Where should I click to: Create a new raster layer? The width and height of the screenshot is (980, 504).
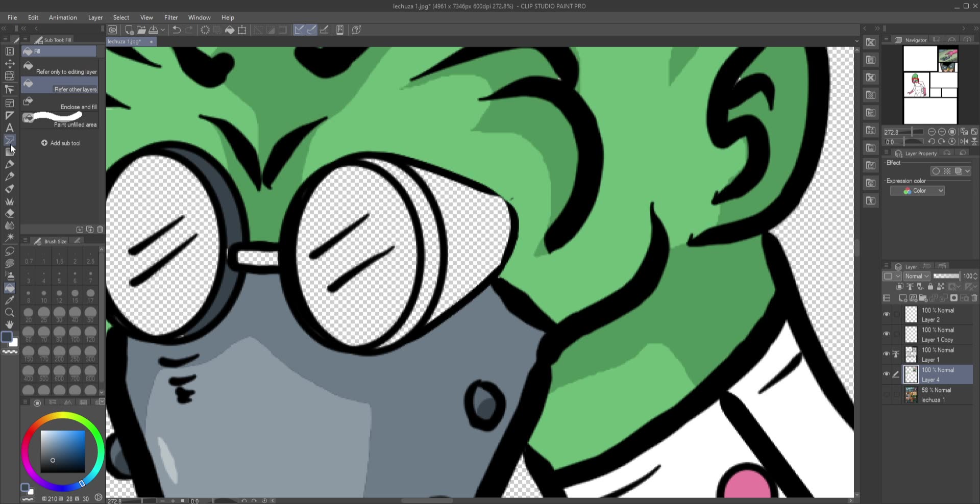pyautogui.click(x=903, y=298)
